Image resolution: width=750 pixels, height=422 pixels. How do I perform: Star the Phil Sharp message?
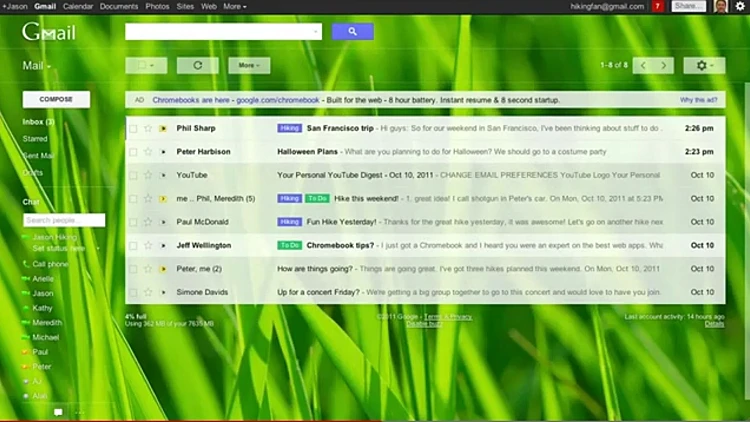(x=148, y=128)
